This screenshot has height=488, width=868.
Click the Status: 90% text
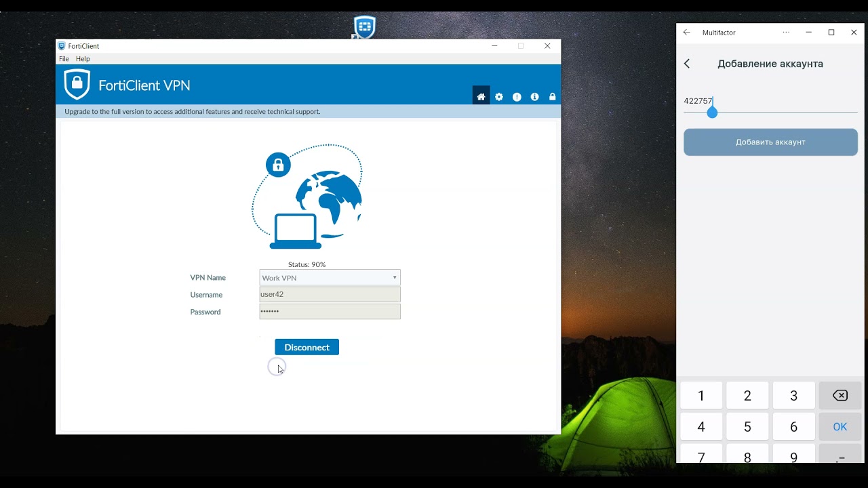click(307, 264)
